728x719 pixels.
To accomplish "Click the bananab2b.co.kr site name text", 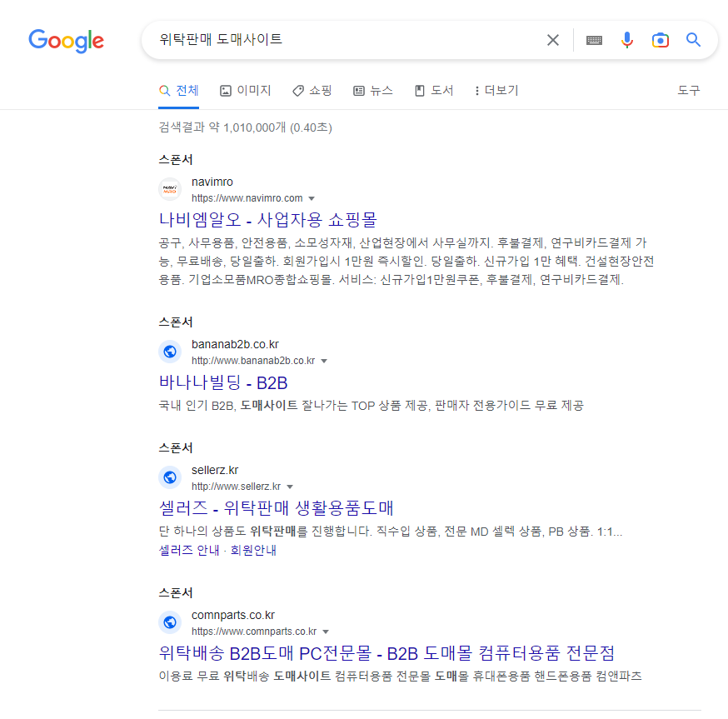I will (x=235, y=345).
